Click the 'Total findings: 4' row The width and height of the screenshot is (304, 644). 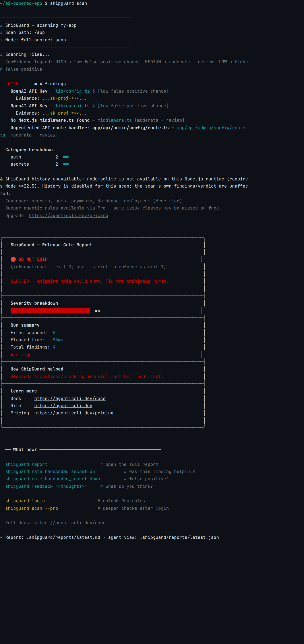pyautogui.click(x=33, y=347)
